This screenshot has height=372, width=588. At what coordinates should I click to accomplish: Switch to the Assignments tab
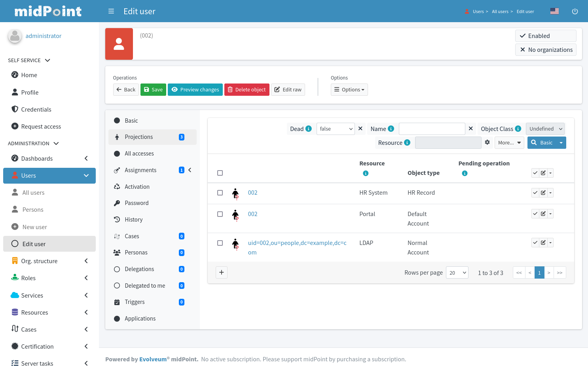click(x=140, y=170)
